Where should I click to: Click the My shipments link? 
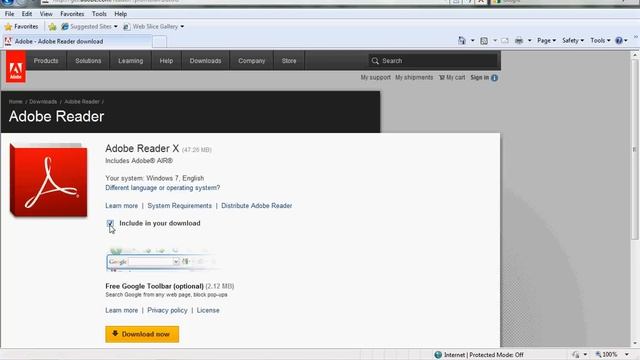[x=414, y=77]
